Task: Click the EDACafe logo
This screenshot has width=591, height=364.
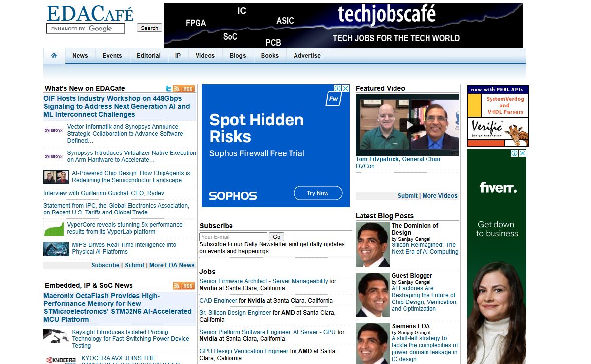Action: [x=90, y=13]
